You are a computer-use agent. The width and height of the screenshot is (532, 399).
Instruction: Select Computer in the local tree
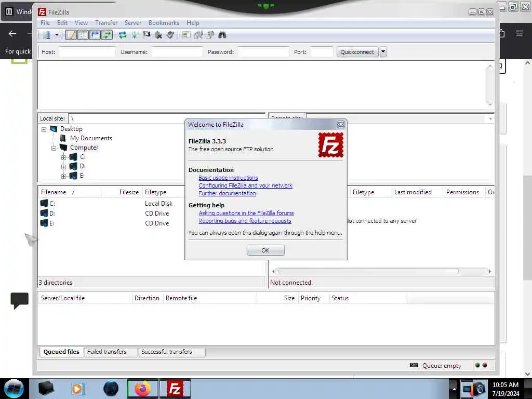point(84,148)
